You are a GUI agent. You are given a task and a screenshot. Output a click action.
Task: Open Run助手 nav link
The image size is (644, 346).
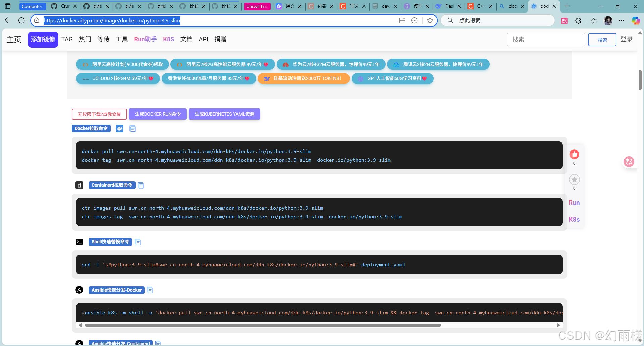(x=145, y=39)
